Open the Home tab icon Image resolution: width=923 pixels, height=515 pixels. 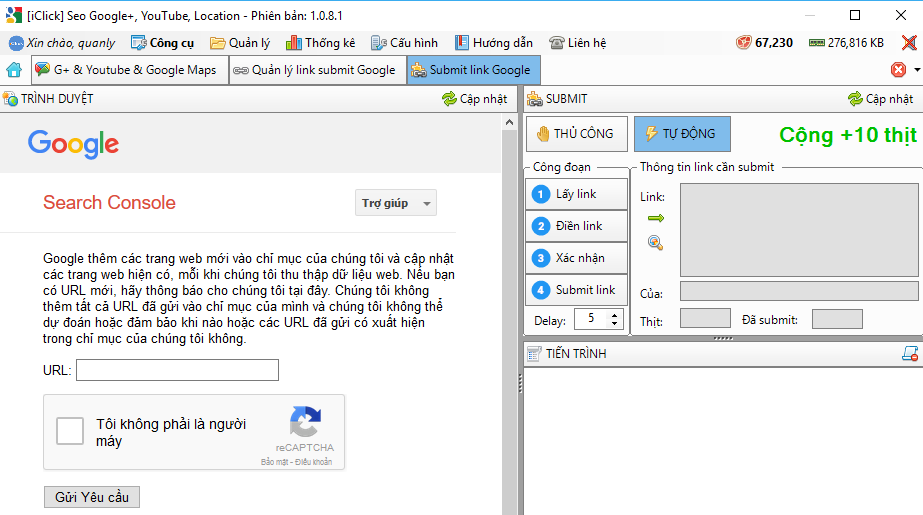point(14,70)
